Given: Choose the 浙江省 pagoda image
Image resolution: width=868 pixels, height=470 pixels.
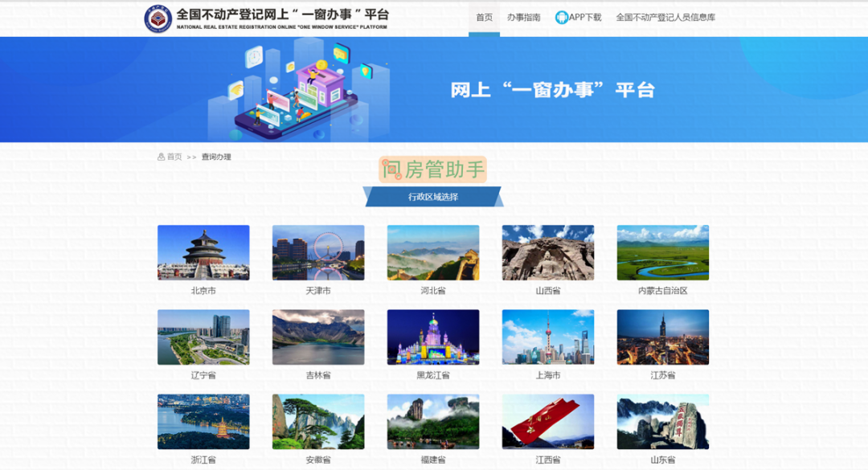Looking at the screenshot, I should (203, 421).
